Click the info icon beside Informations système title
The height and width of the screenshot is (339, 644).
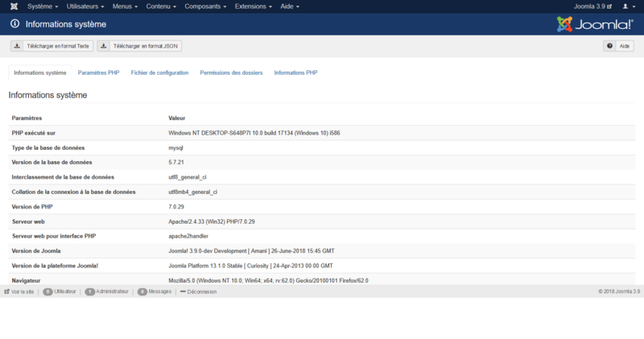click(14, 24)
